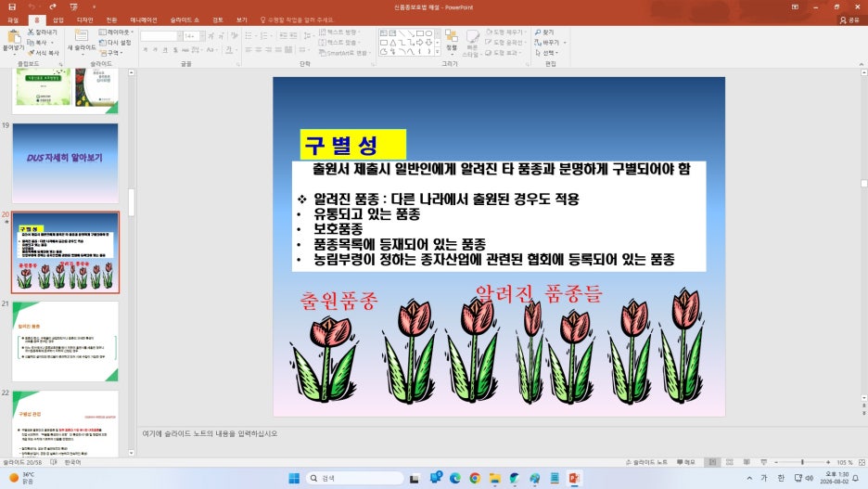868x489 pixels.
Task: Open the Slide Show (슬라이드 쇼) tab
Action: coord(185,19)
